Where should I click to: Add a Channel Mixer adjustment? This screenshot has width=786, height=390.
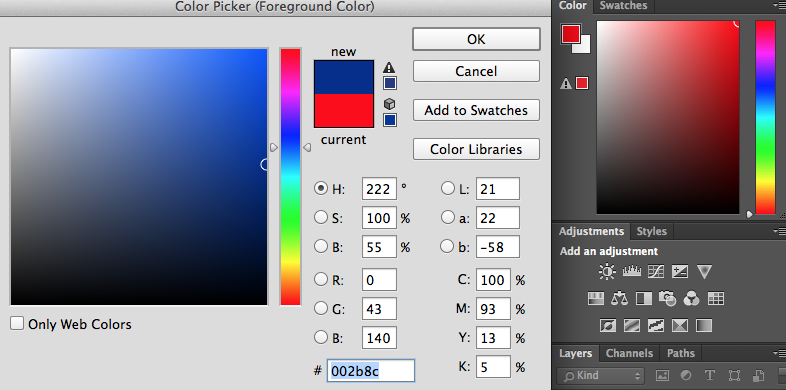pos(692,299)
